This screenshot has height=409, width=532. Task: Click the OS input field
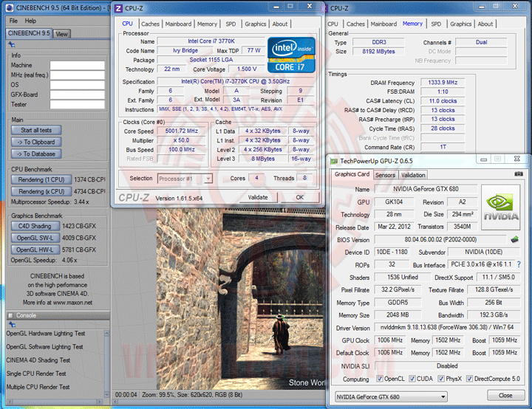pyautogui.click(x=78, y=85)
